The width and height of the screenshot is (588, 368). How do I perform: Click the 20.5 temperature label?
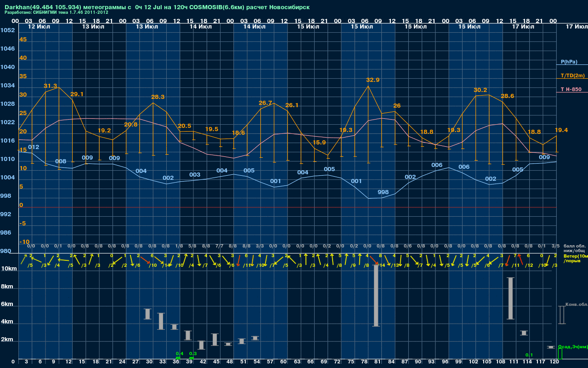coord(184,126)
